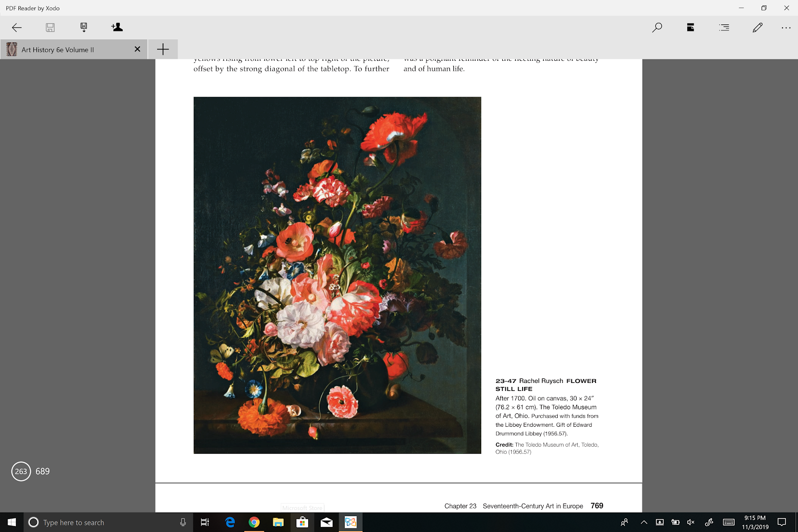Launch Microsoft Edge from the taskbar
Screen dimensions: 798x532
230,522
